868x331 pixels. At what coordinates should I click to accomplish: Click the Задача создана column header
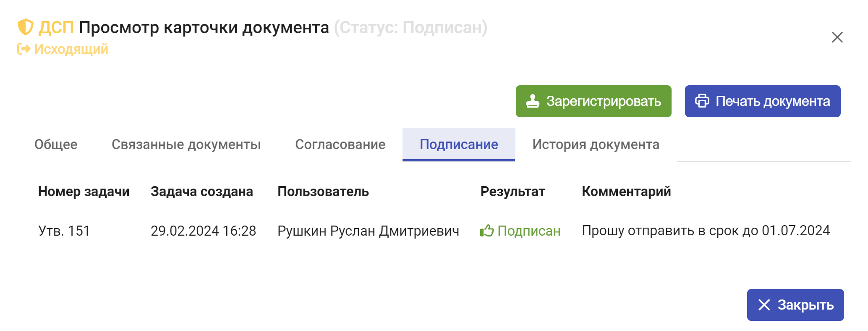(202, 192)
